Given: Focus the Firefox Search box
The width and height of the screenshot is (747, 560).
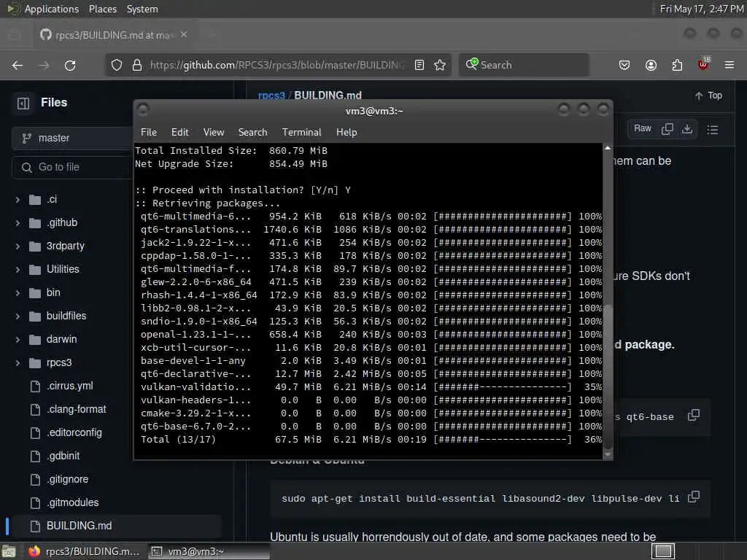Looking at the screenshot, I should (x=524, y=65).
